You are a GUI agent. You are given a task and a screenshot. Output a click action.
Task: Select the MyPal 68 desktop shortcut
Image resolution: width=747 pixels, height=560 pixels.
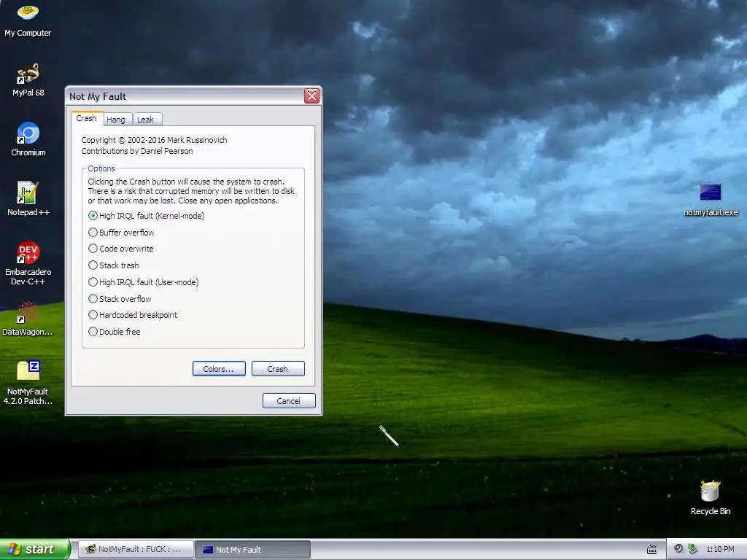click(x=28, y=79)
